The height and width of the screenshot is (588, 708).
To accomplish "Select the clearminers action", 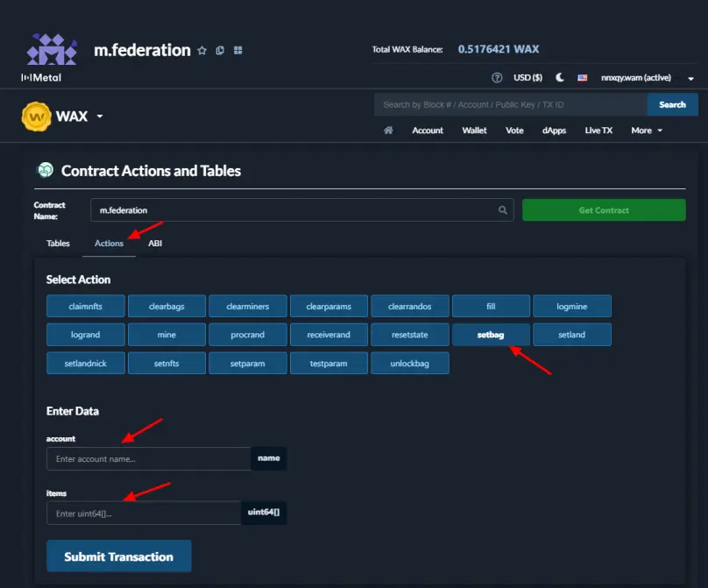I will [x=247, y=306].
